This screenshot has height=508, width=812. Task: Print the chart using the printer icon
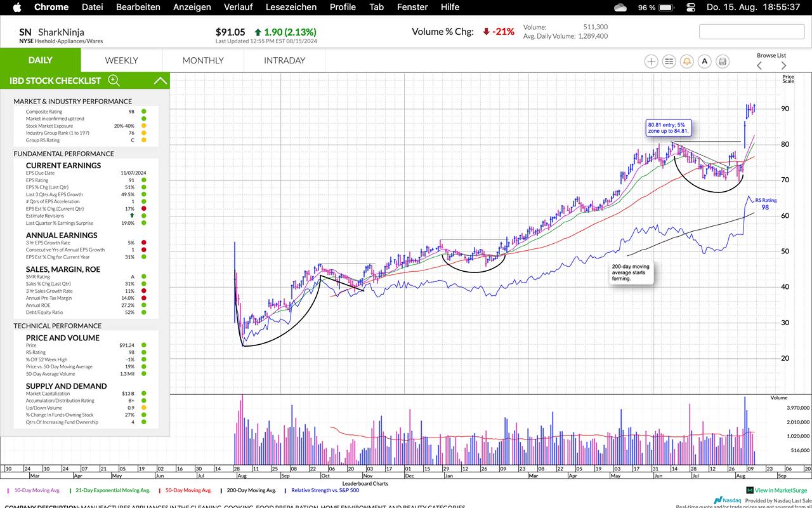(723, 61)
